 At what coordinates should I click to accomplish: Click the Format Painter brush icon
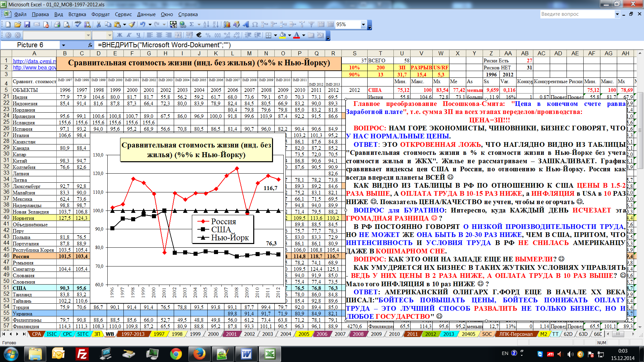[132, 24]
